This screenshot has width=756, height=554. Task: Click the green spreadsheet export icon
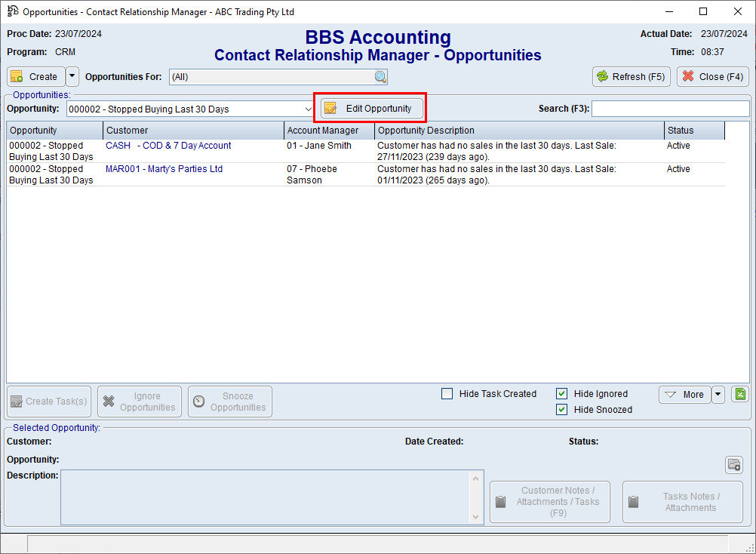pyautogui.click(x=740, y=394)
